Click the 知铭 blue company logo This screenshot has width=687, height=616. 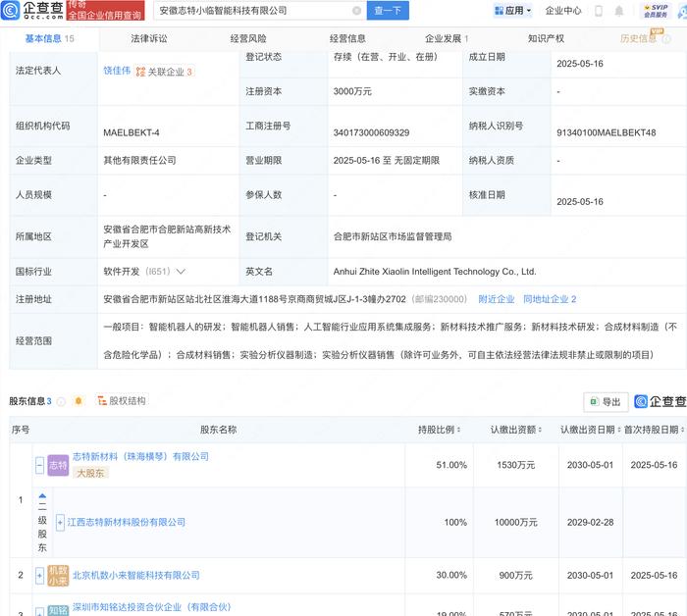(58, 610)
